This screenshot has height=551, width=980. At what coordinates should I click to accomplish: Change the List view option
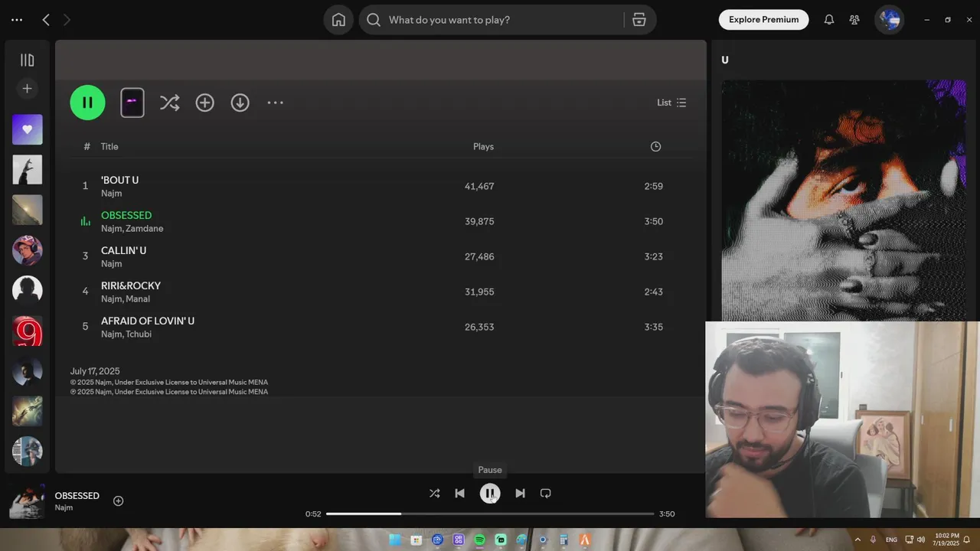671,103
